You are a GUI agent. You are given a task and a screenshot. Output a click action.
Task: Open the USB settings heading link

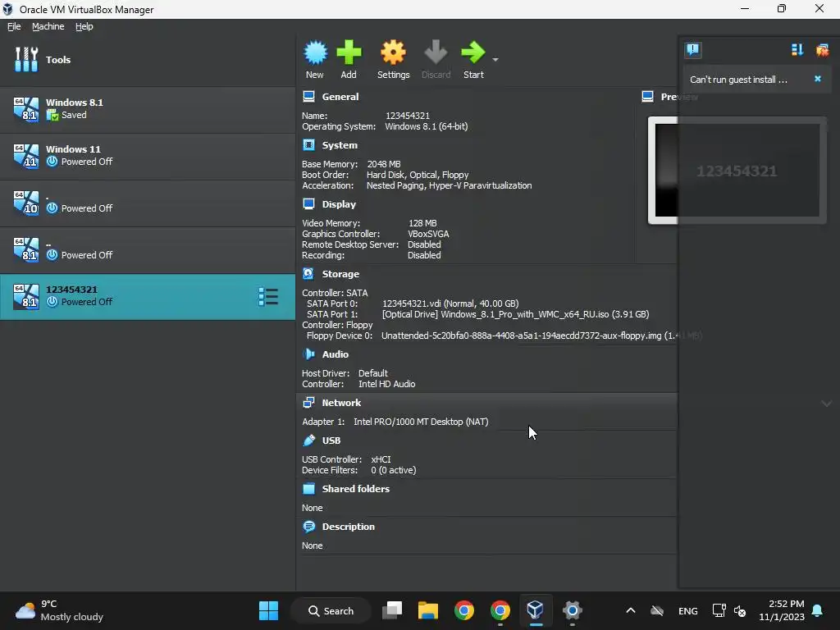point(331,441)
